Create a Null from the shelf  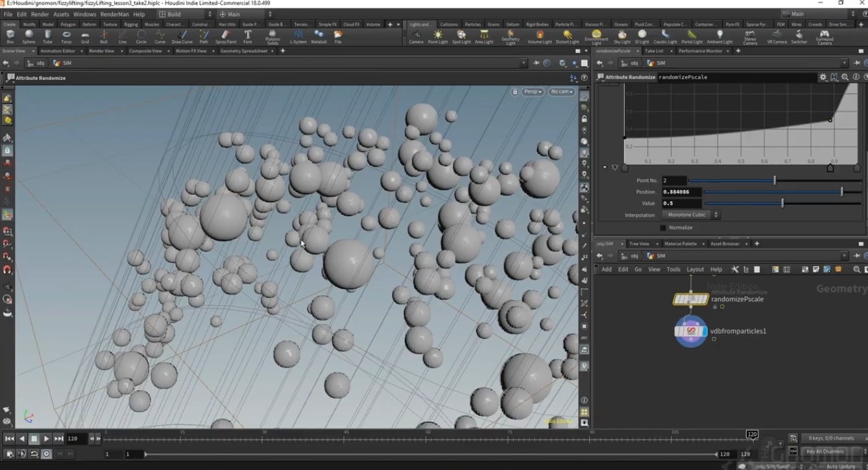104,37
